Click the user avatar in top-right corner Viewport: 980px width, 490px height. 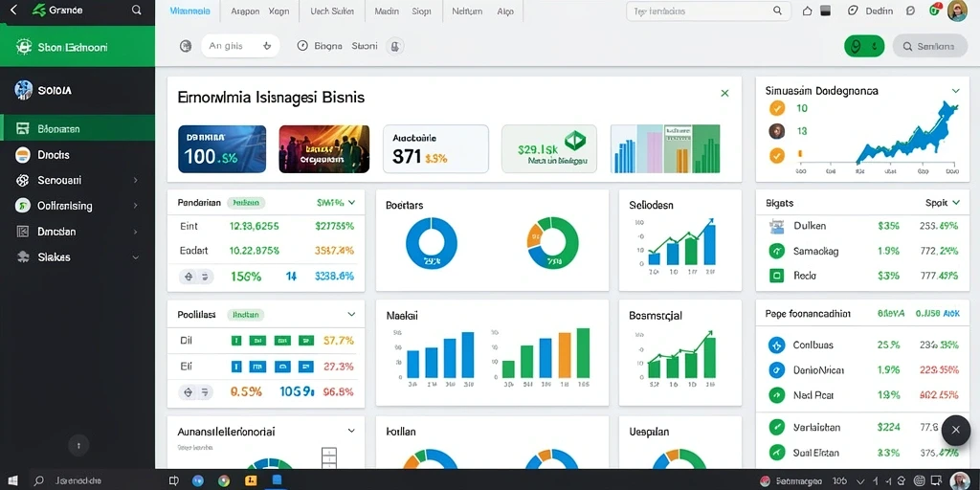[x=957, y=11]
